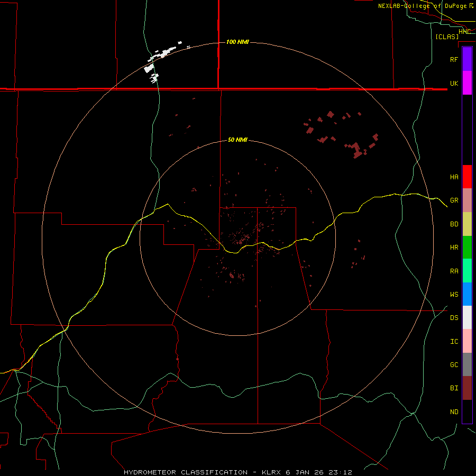This screenshot has width=476, height=476.
Task: Click the '6 JAN 26' date text
Action: pos(304,472)
